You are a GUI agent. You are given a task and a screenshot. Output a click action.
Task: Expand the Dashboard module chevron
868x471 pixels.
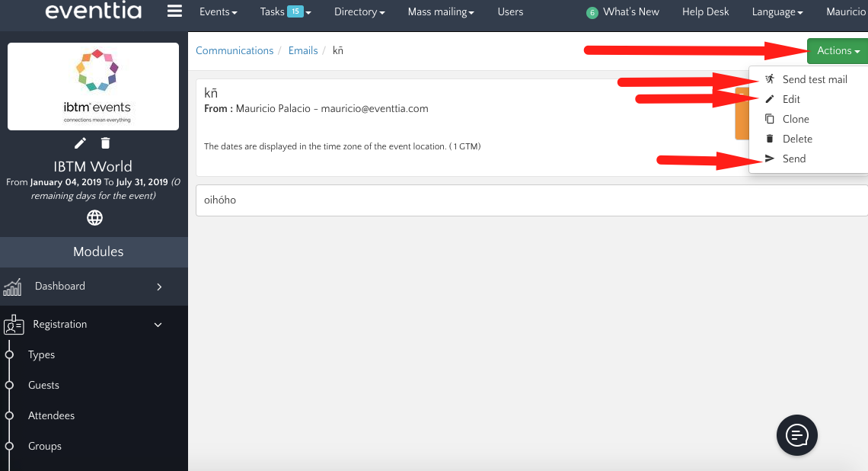[x=159, y=287]
